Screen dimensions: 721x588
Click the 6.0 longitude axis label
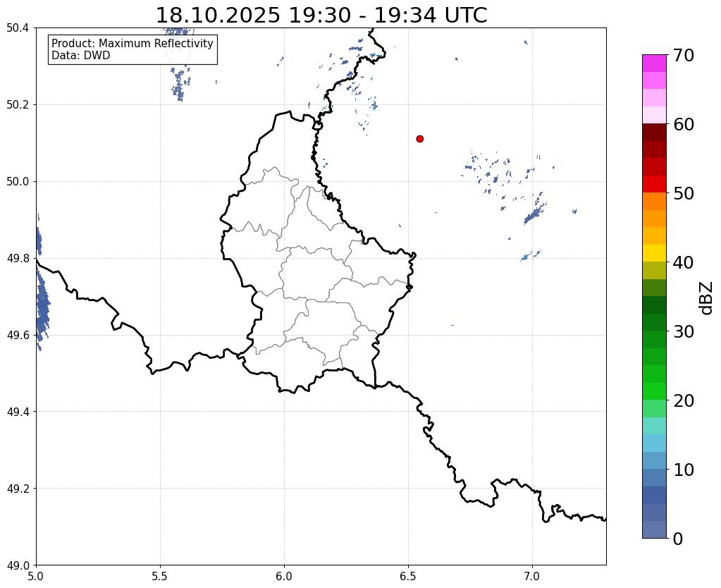[284, 576]
